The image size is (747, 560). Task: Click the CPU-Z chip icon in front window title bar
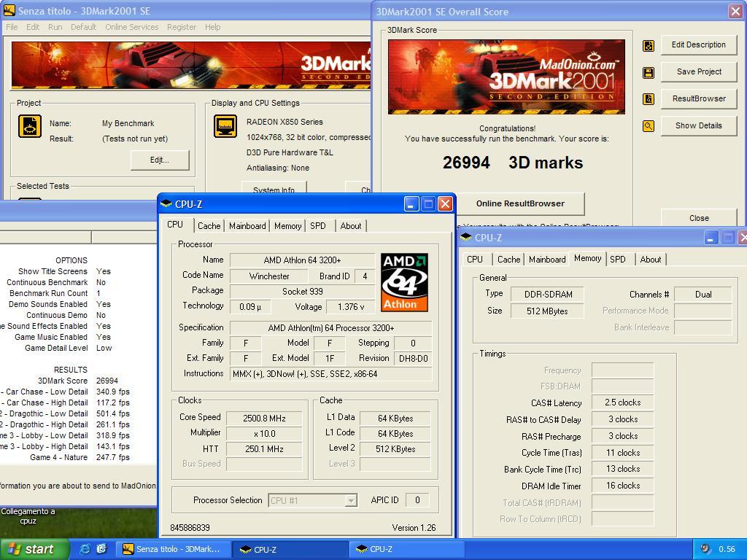[166, 204]
